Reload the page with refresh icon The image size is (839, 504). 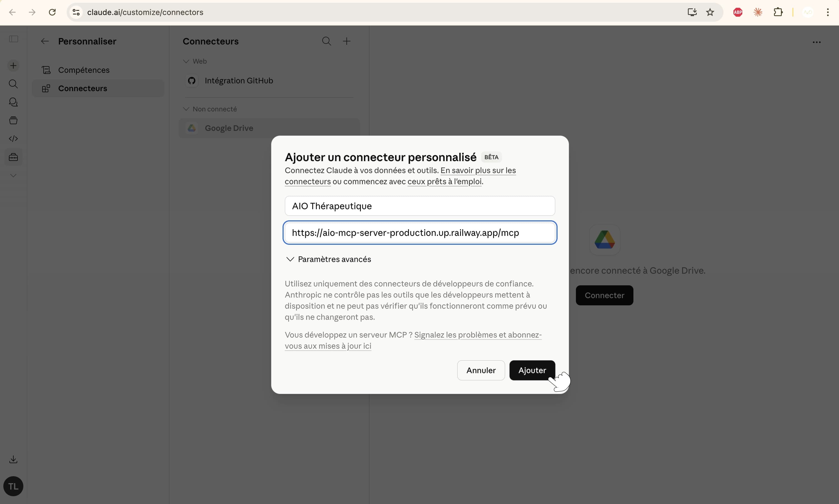point(52,12)
